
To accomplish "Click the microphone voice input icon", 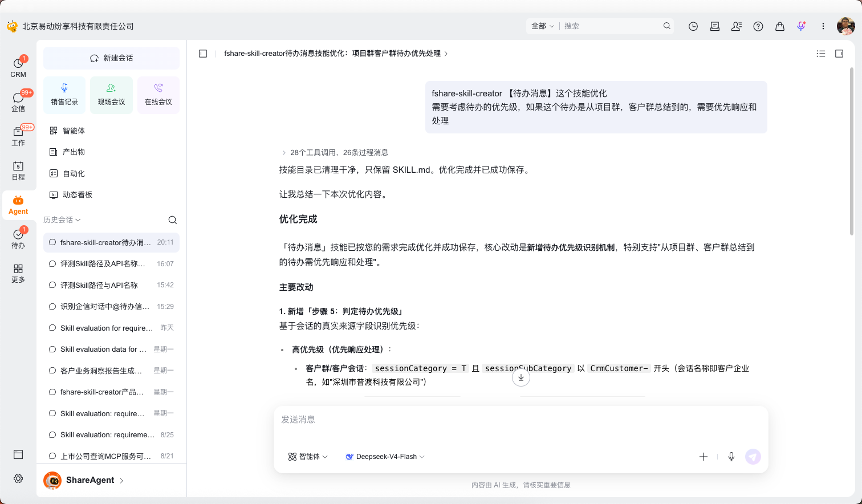I will tap(731, 457).
